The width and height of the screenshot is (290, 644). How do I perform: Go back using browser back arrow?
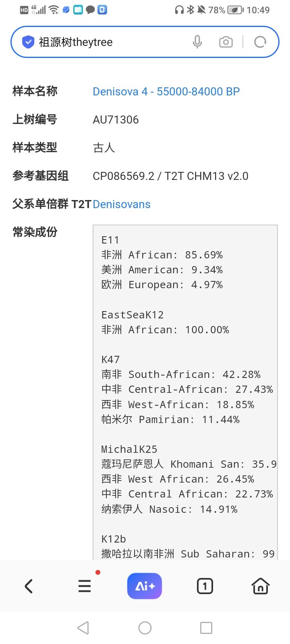[x=29, y=586]
